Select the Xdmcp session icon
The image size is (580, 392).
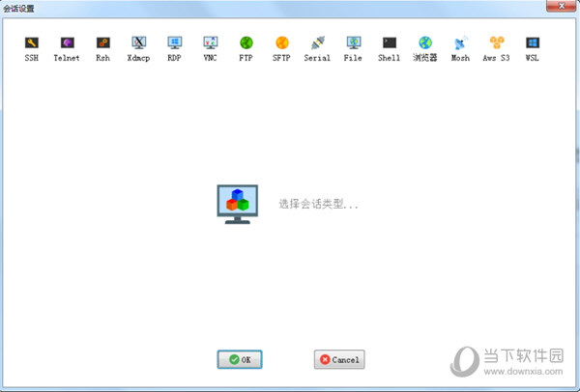pyautogui.click(x=138, y=49)
